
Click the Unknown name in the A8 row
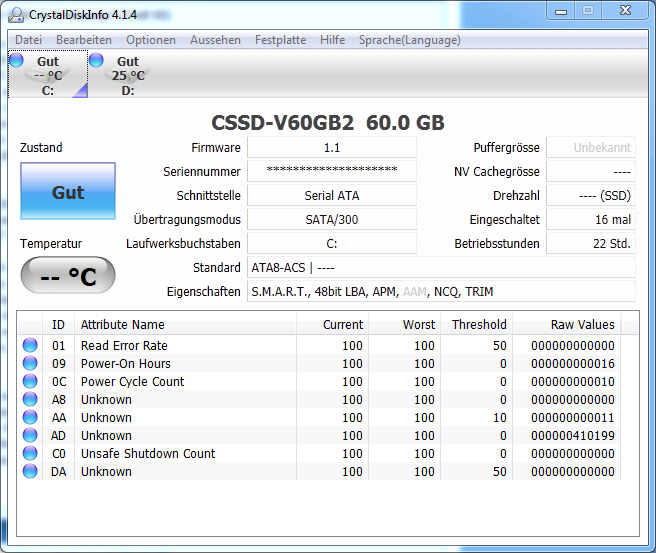click(x=106, y=399)
